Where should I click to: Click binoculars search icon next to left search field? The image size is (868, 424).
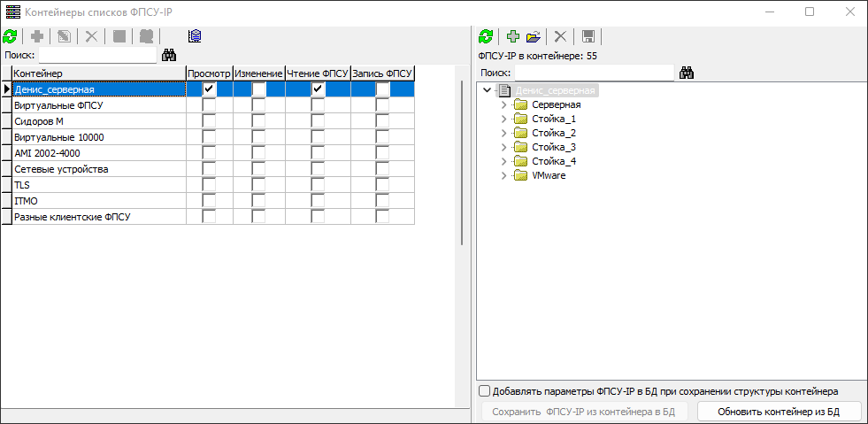[x=169, y=55]
